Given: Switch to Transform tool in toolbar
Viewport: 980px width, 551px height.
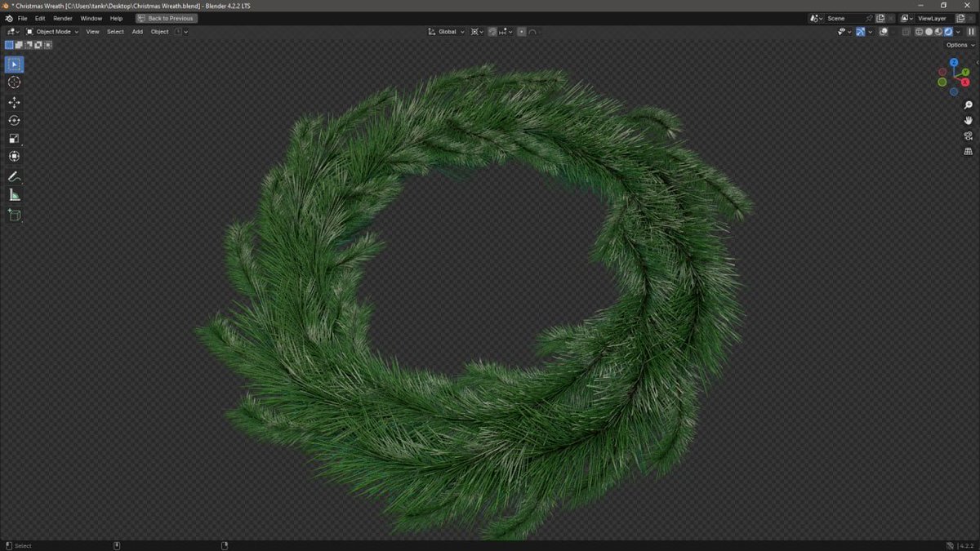Looking at the screenshot, I should click(14, 155).
